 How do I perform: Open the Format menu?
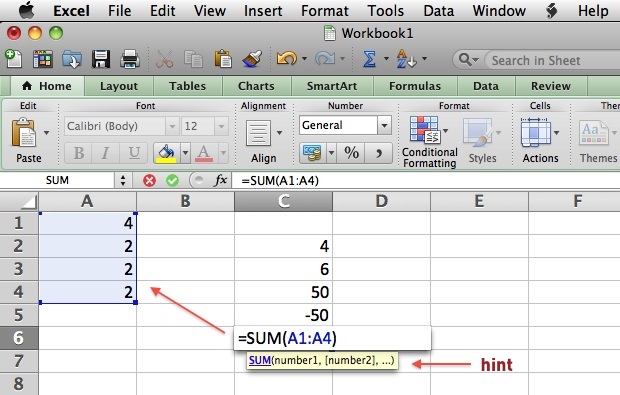point(325,11)
